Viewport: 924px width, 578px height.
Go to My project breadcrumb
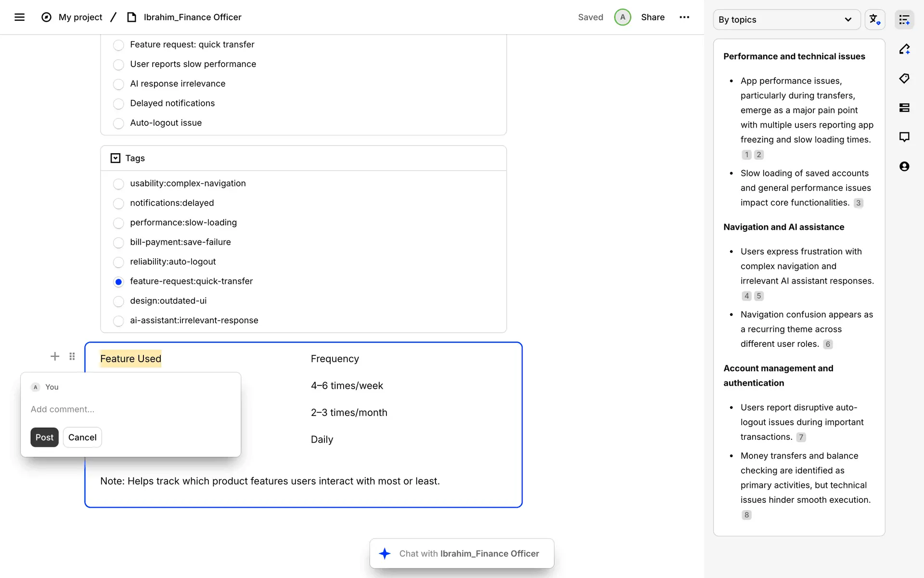point(80,17)
